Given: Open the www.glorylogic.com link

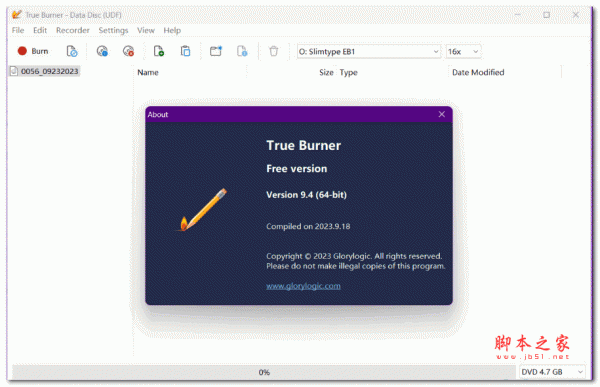Looking at the screenshot, I should [x=303, y=286].
